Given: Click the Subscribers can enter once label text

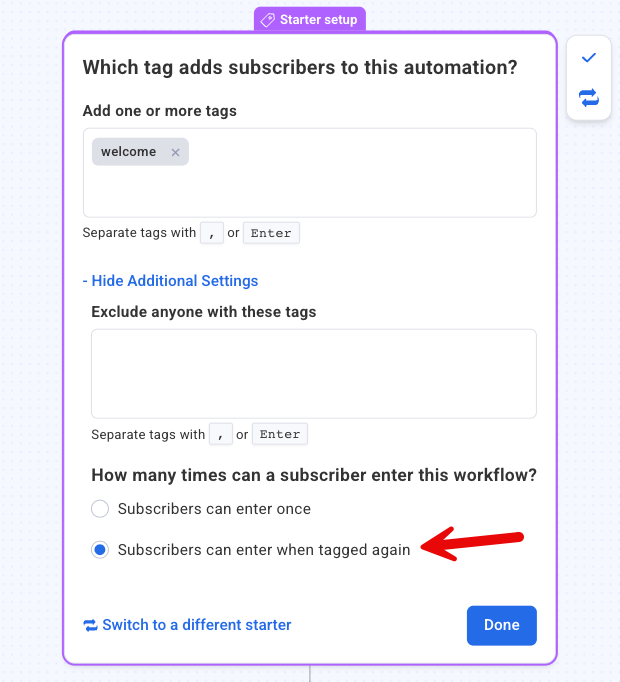Looking at the screenshot, I should (x=214, y=509).
